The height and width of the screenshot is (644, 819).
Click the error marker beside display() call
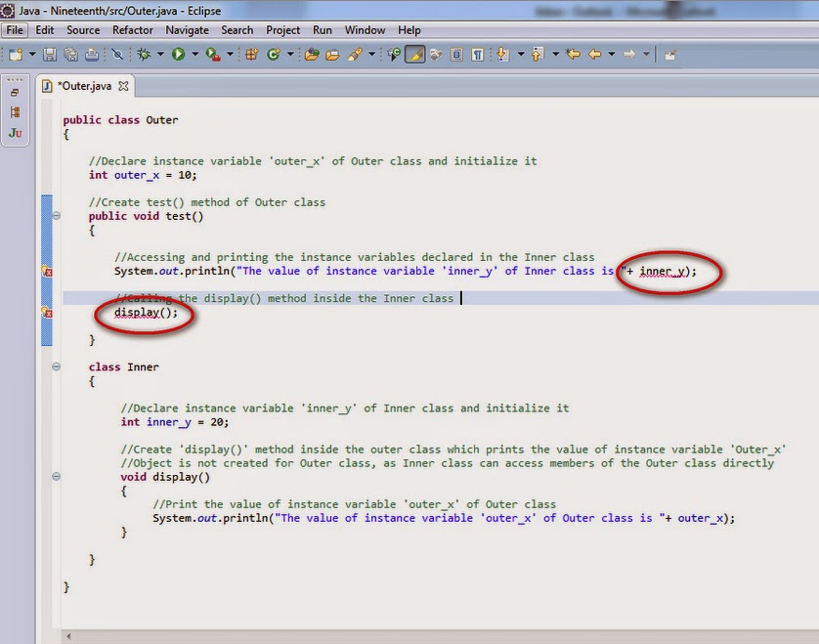(47, 313)
